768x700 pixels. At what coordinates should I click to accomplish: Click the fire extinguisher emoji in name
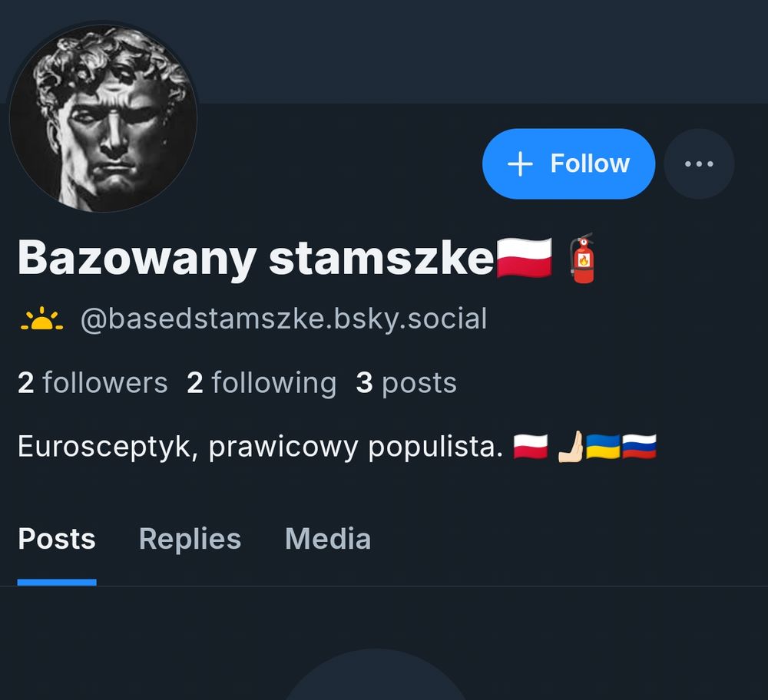(583, 259)
